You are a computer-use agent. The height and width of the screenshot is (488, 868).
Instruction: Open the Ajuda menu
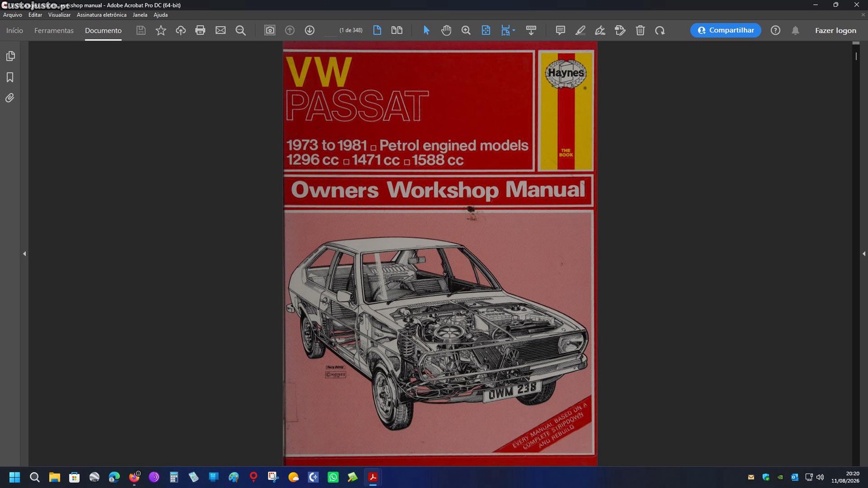[160, 15]
